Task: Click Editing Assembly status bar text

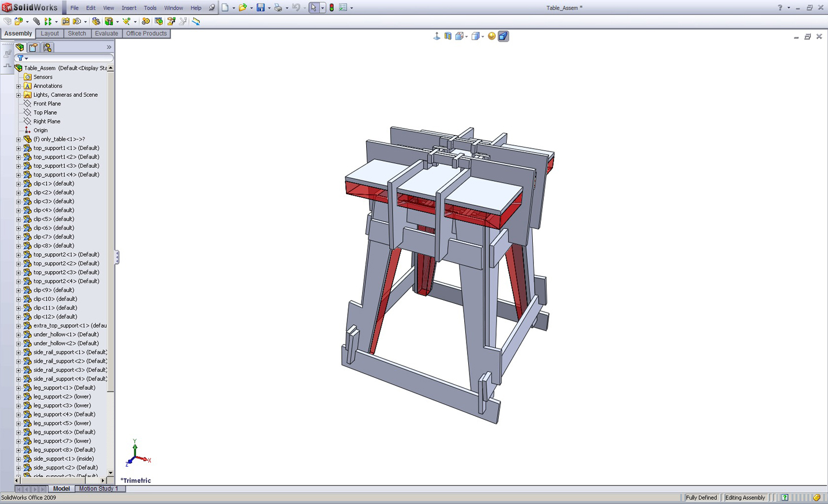Action: point(745,498)
